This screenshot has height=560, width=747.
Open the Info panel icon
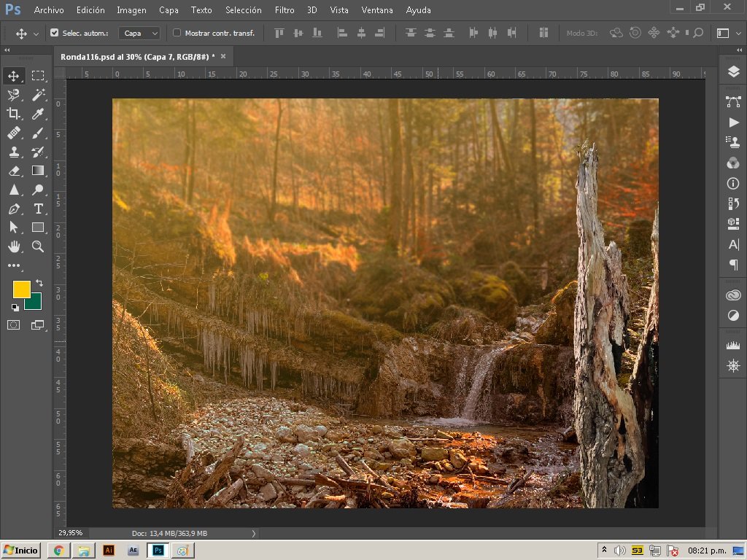[x=733, y=183]
